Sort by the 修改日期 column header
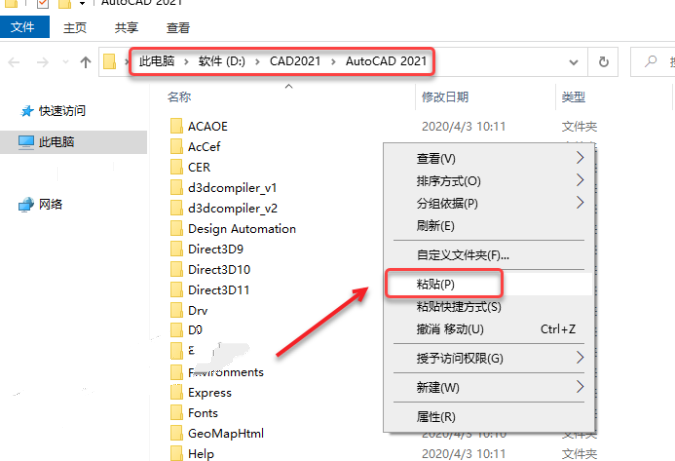 pyautogui.click(x=445, y=97)
